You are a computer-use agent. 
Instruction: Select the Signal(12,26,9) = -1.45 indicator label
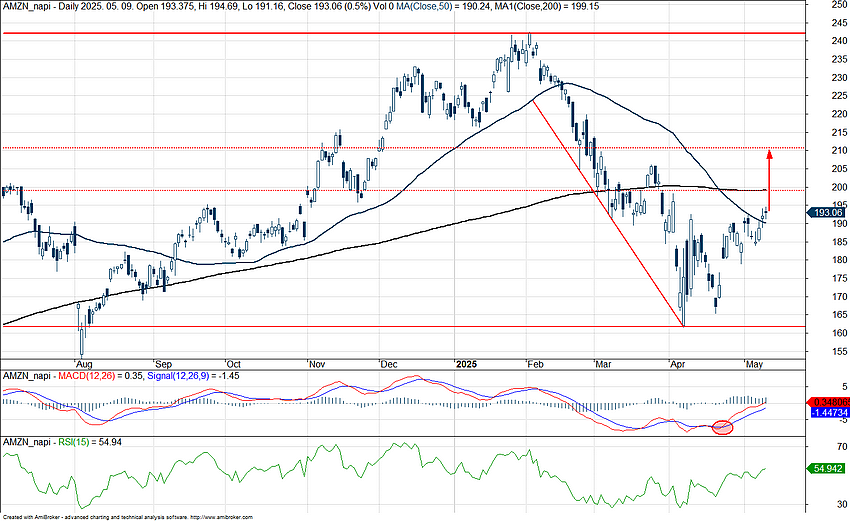coord(193,376)
